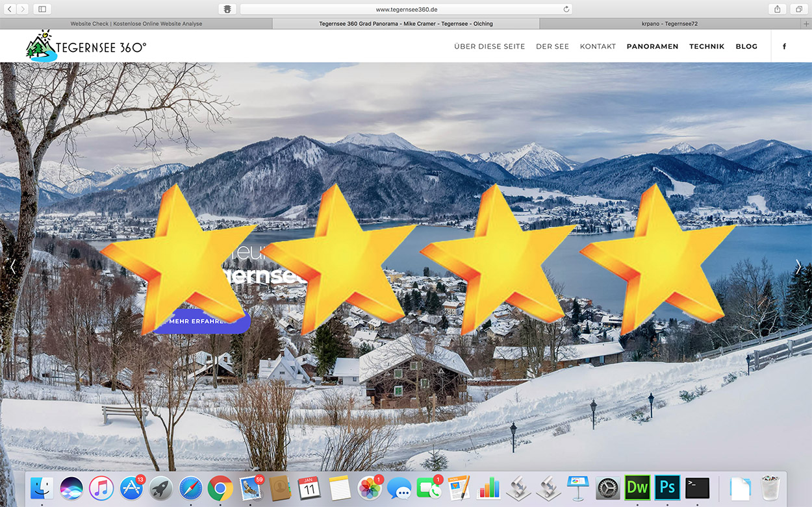Reload the page from the address bar
Screen dimensions: 812x507
(x=566, y=9)
